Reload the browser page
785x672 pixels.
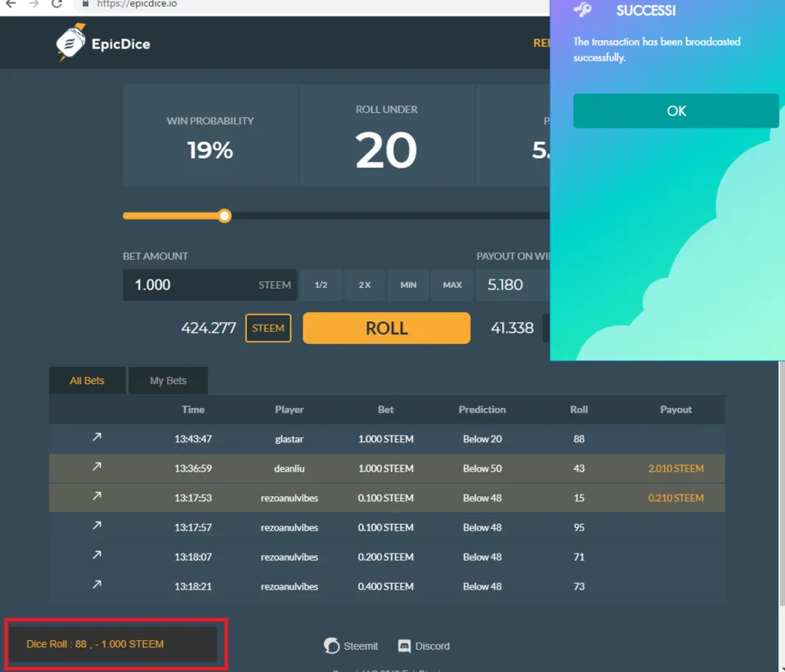coord(56,4)
